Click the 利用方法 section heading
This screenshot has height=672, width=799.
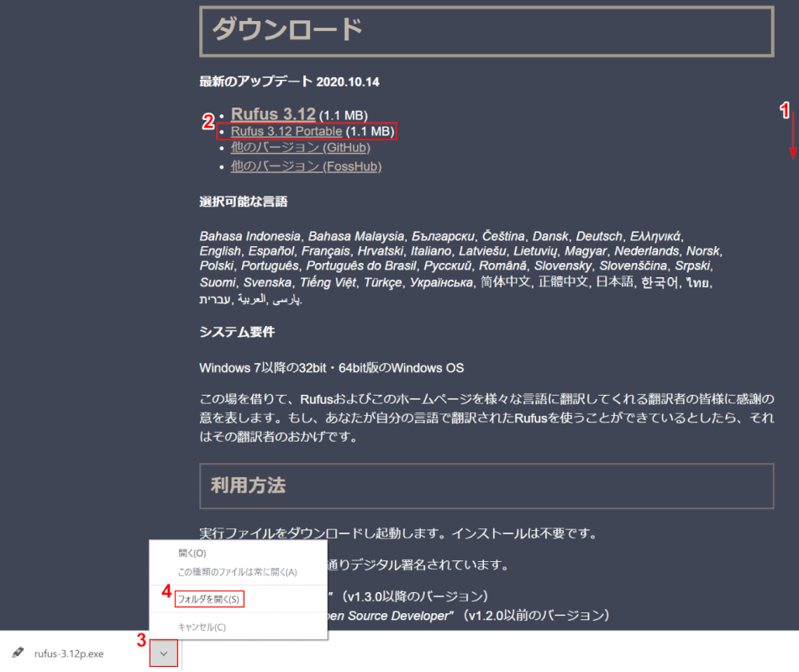(x=248, y=486)
